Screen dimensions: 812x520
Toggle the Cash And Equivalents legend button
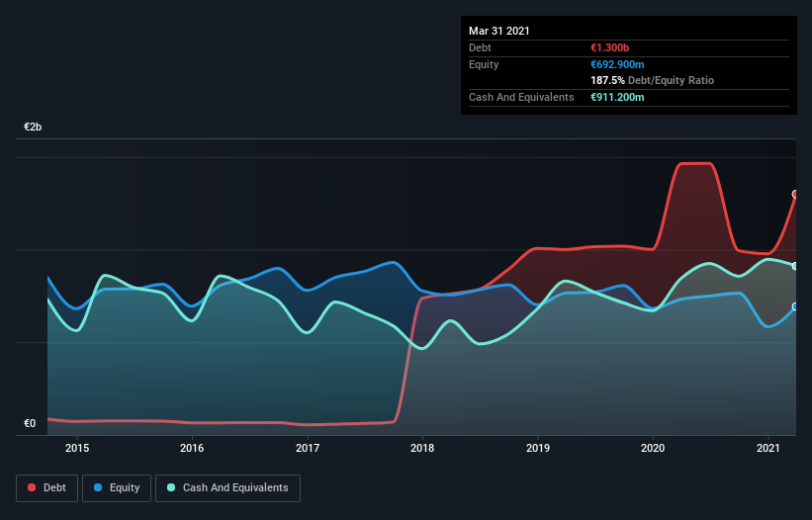[227, 488]
